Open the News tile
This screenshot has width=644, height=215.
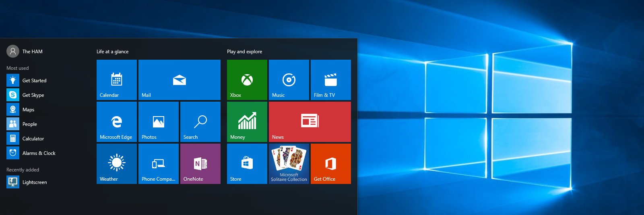[x=310, y=122]
